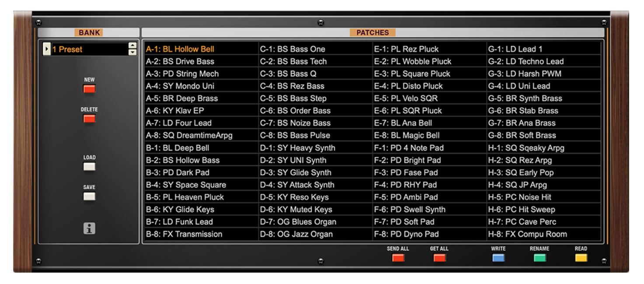Viewport: 644px width, 284px height.
Task: Select patch 'A-1: BL Hollow Bell'
Action: tap(202, 49)
